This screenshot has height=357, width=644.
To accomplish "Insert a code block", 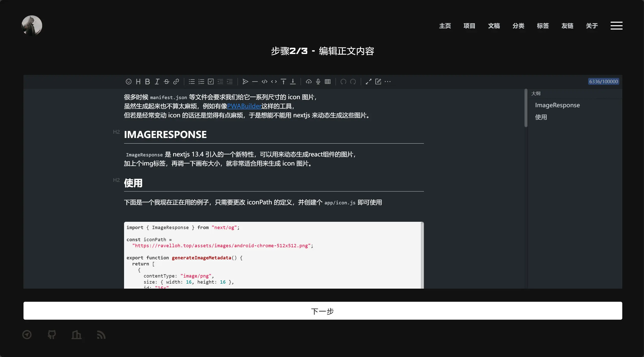I will 264,81.
